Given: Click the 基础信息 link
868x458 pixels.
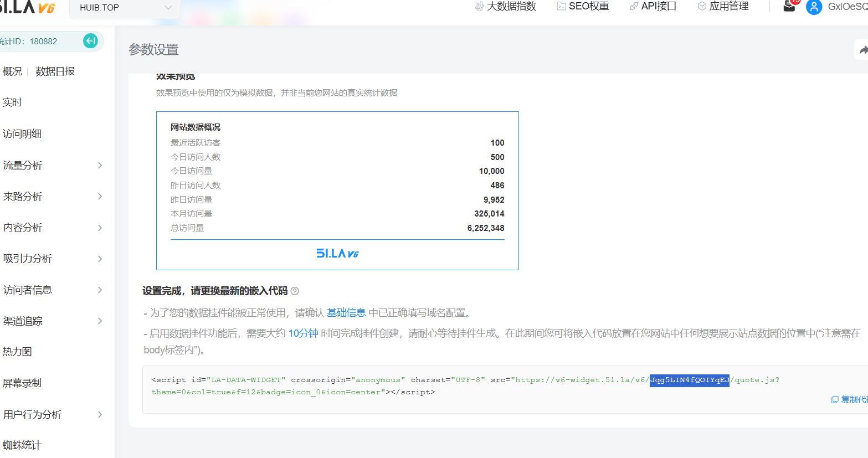Looking at the screenshot, I should click(x=346, y=313).
